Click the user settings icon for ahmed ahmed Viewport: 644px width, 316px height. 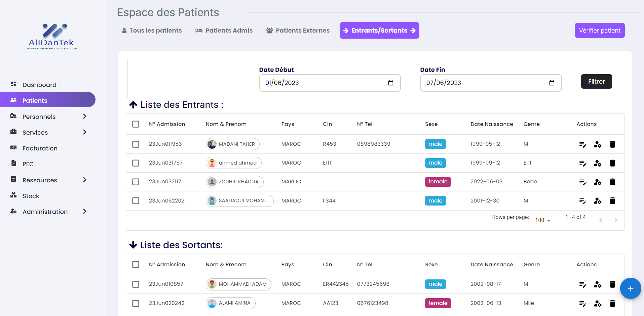(x=597, y=163)
